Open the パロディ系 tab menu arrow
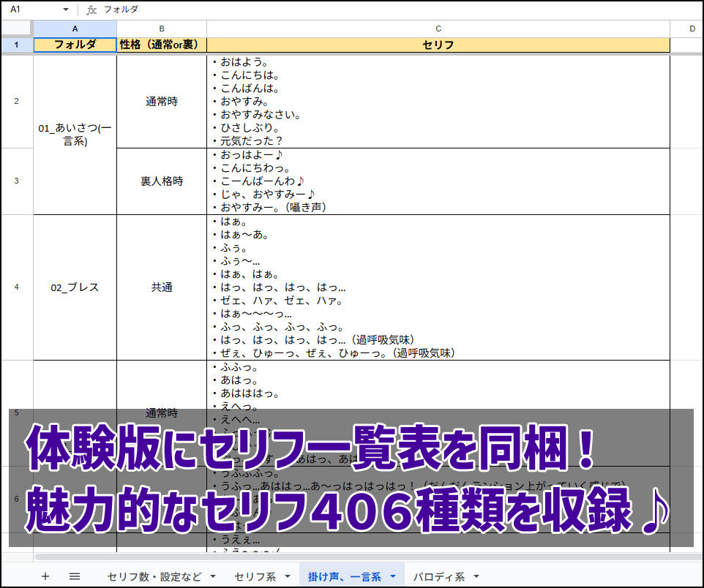704x588 pixels. (476, 577)
